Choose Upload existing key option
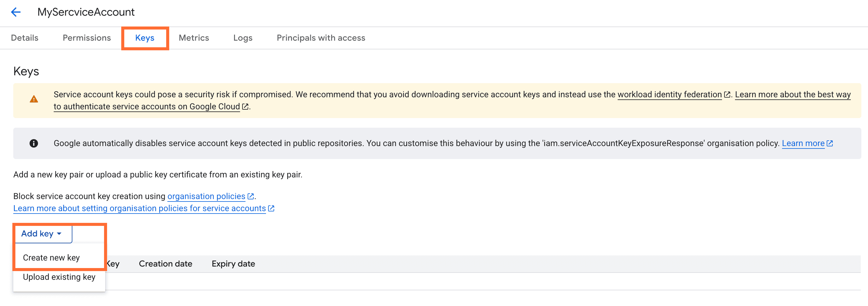The height and width of the screenshot is (306, 868). pos(59,277)
